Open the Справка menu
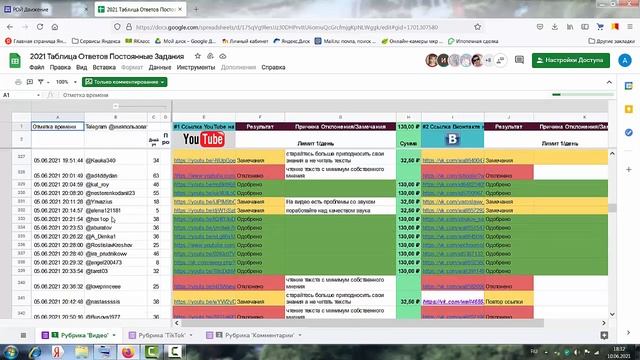Viewport: 640px width, 360px height. tap(273, 67)
